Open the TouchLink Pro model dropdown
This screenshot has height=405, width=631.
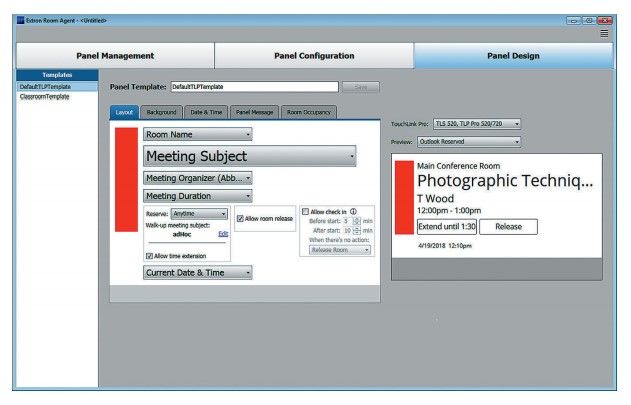477,124
